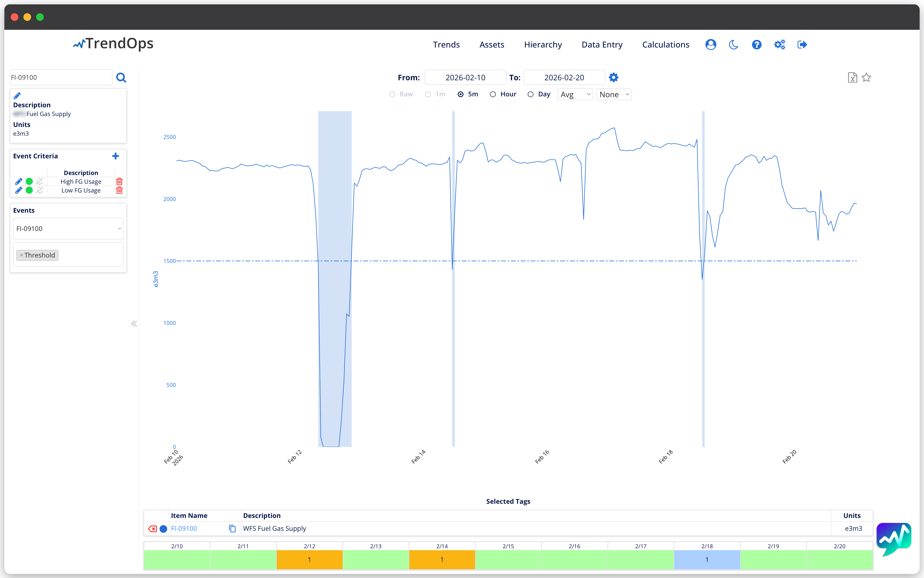This screenshot has height=578, width=924.
Task: Export chart data to Excel
Action: [852, 78]
